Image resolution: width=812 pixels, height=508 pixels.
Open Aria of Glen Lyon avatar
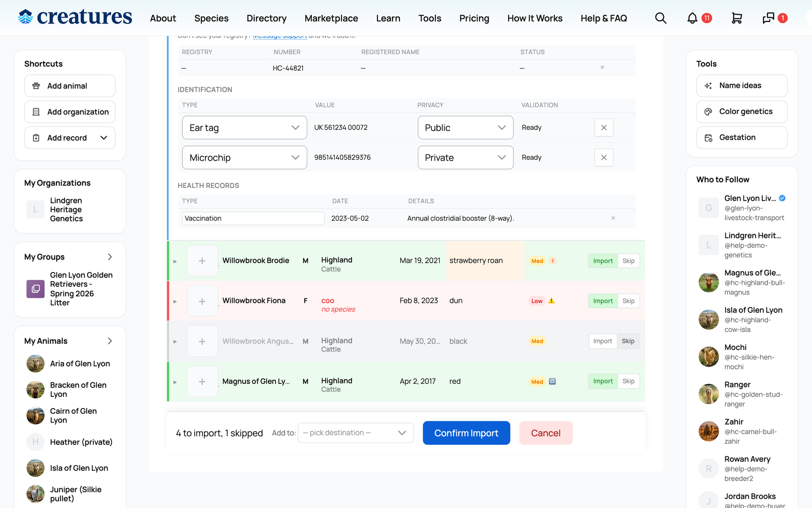[x=36, y=363]
